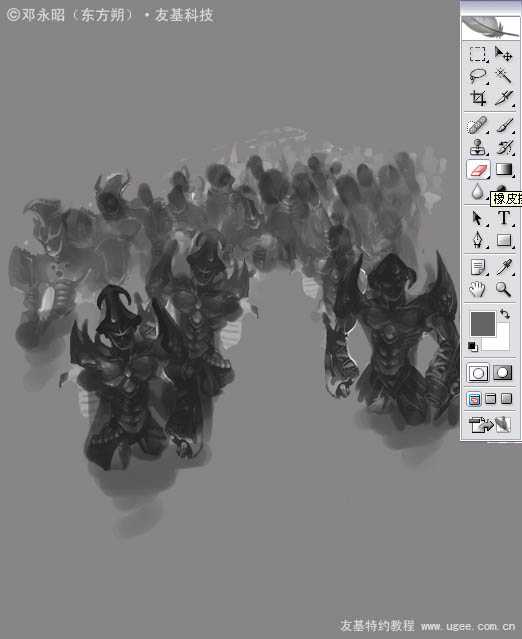
Task: Choose the Type tool
Action: (504, 218)
